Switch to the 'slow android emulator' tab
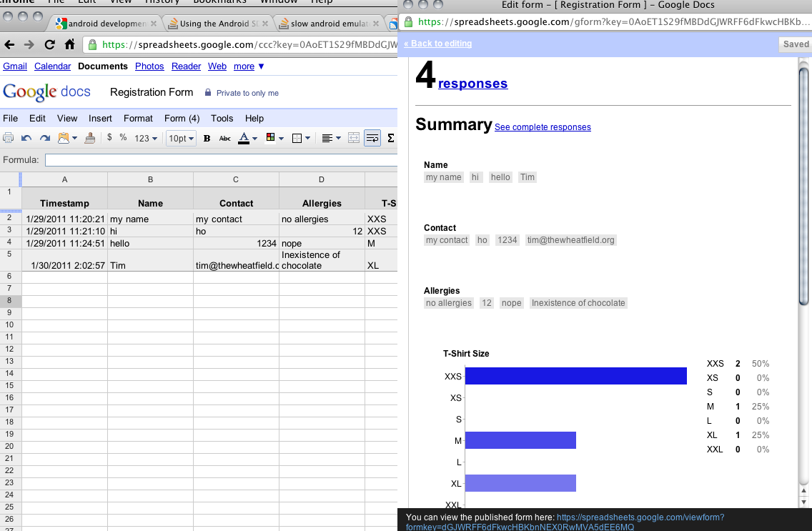This screenshot has width=812, height=531. [x=327, y=24]
